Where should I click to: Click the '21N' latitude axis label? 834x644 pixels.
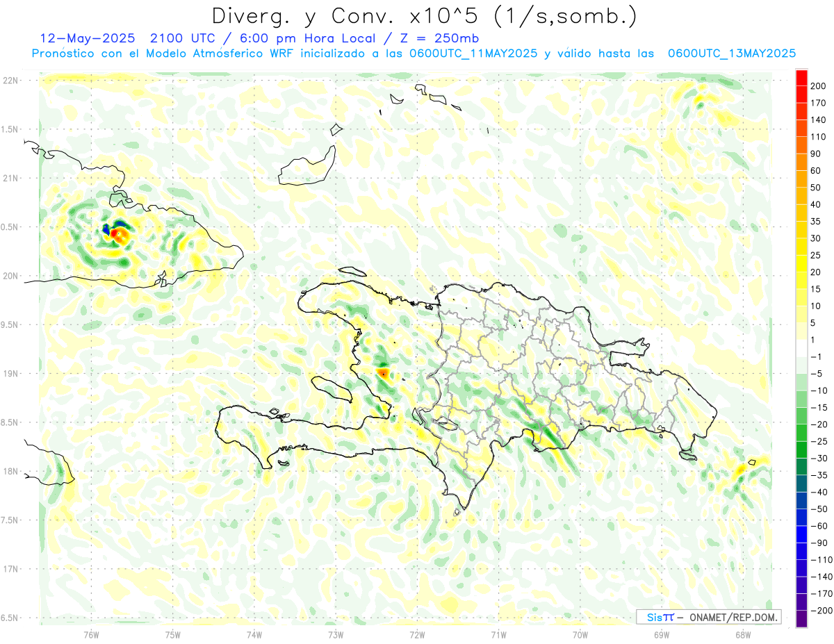(x=10, y=178)
